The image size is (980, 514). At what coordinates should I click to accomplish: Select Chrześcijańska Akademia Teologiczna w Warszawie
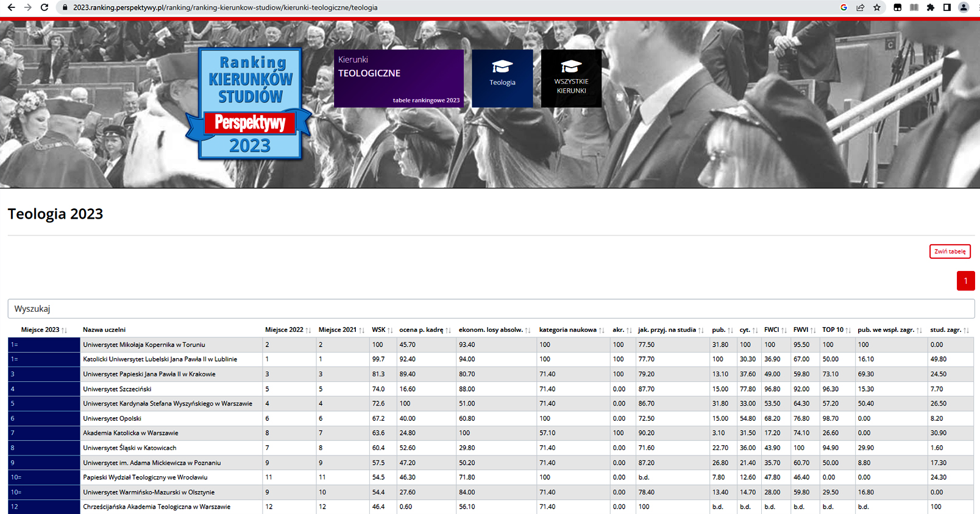(x=491, y=507)
